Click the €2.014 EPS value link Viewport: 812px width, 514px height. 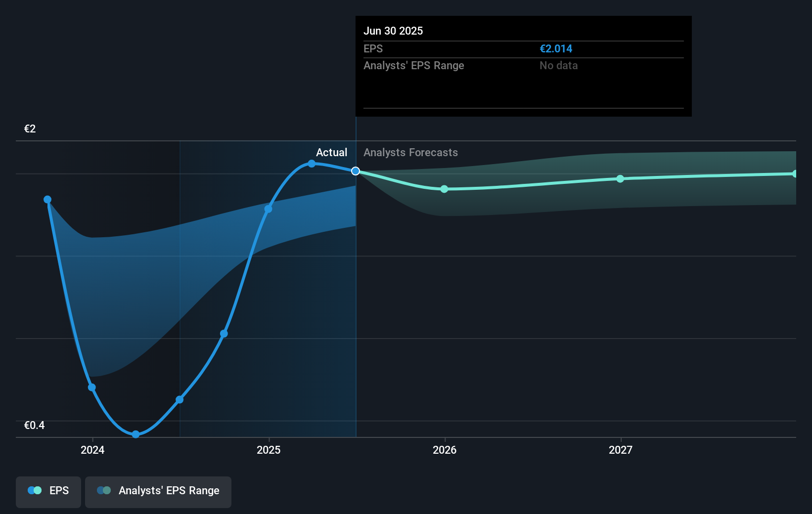click(x=556, y=48)
